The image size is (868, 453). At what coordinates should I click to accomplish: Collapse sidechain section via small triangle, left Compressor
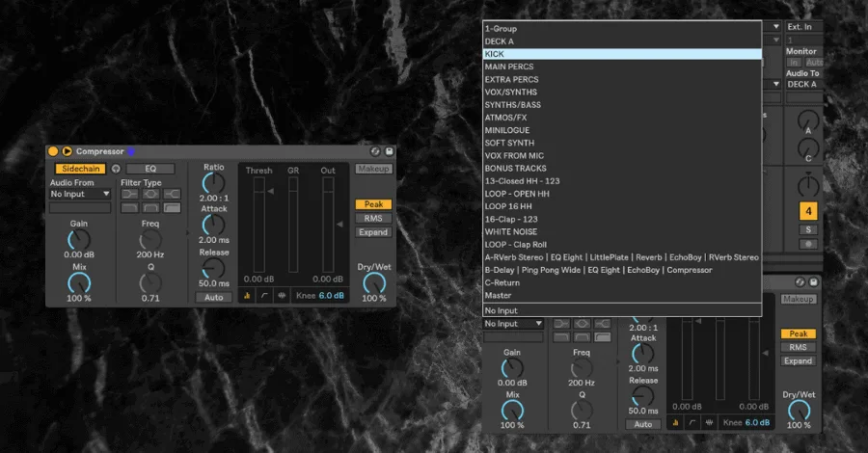[x=187, y=233]
